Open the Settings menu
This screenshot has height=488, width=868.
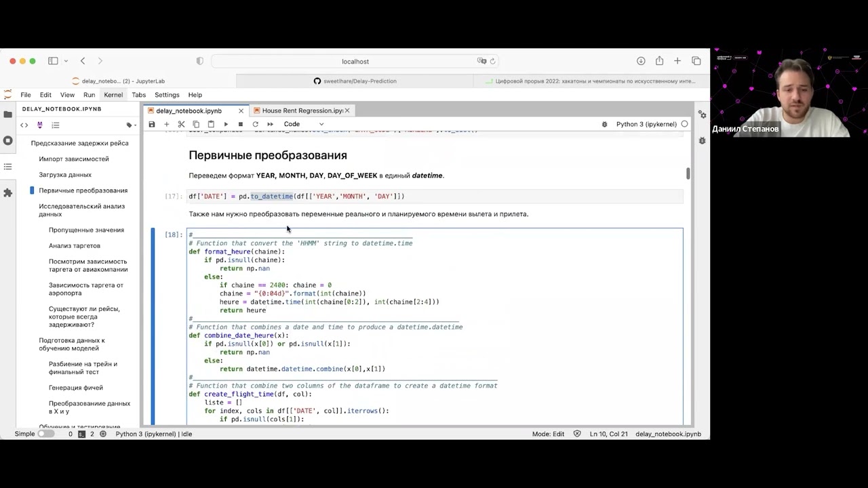point(167,95)
